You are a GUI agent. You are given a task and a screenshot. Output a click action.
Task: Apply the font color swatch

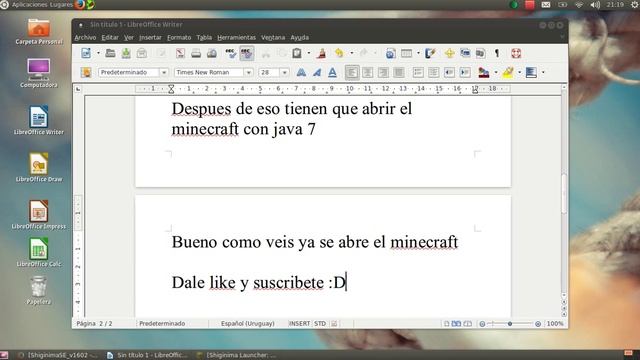(484, 72)
